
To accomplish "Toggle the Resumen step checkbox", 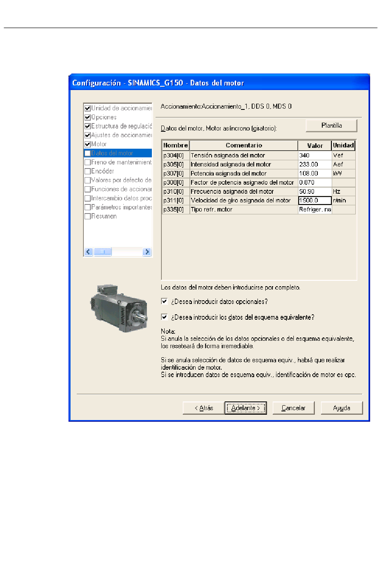I will point(87,216).
